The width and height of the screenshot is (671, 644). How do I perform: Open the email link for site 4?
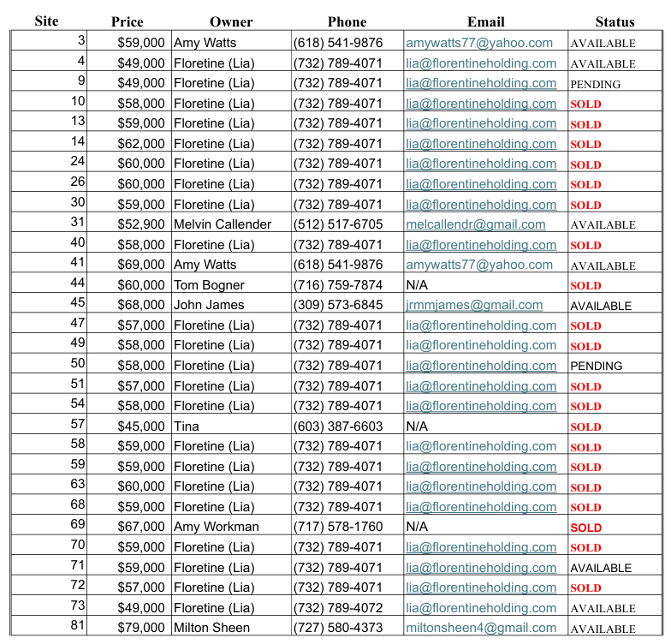(481, 63)
